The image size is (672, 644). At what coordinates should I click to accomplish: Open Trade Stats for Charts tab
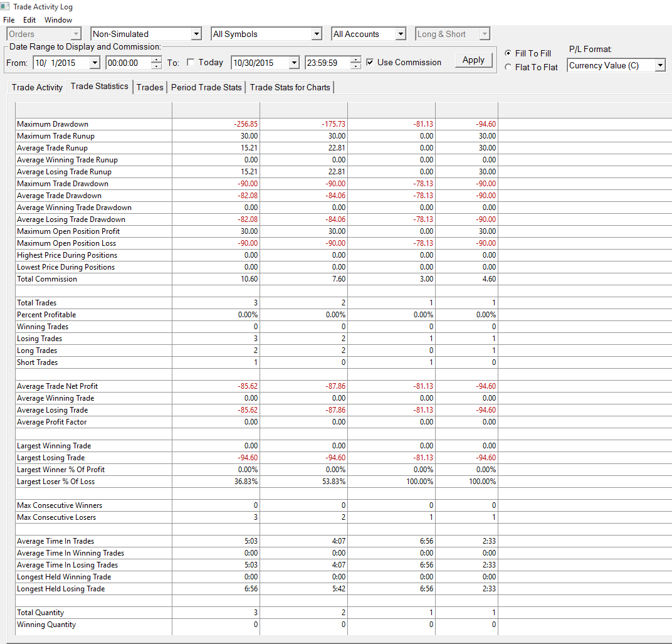click(x=290, y=87)
